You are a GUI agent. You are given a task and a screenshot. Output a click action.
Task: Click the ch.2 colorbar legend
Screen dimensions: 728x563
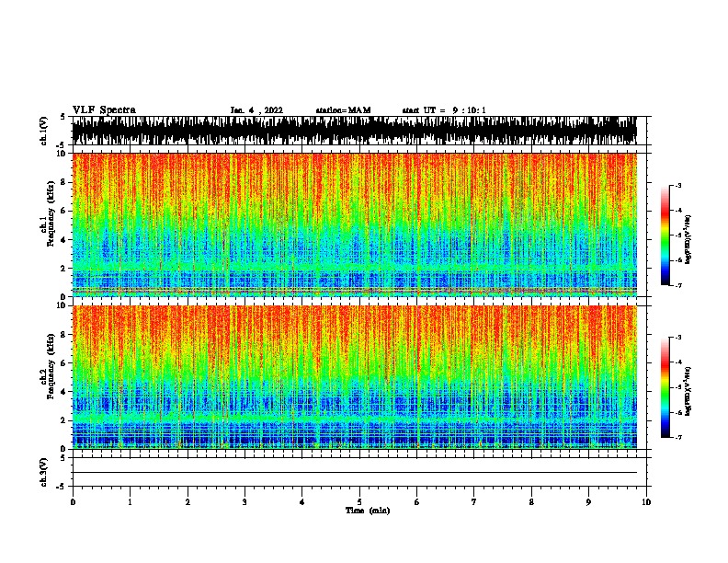click(x=665, y=387)
